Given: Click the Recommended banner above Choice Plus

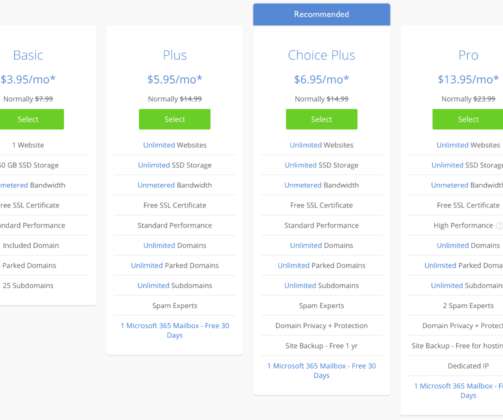Looking at the screenshot, I should 321,14.
